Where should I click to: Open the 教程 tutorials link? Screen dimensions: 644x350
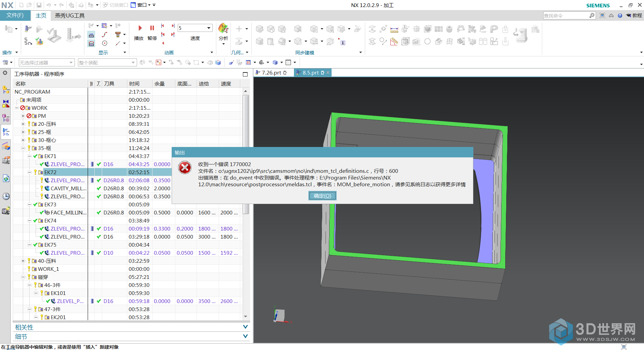click(x=634, y=15)
